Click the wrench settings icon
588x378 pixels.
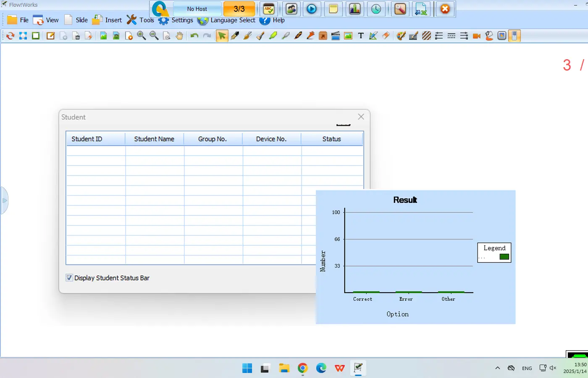point(400,9)
